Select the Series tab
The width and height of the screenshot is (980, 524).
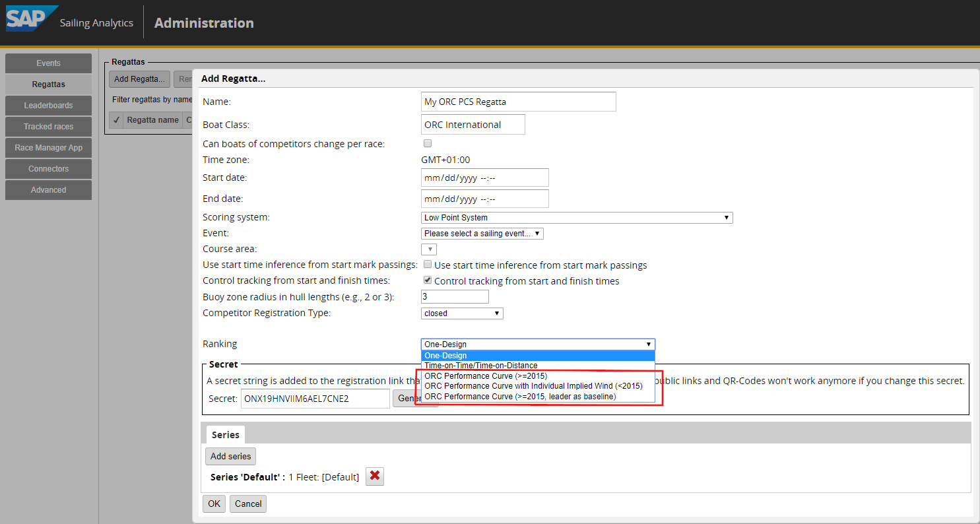tap(225, 435)
